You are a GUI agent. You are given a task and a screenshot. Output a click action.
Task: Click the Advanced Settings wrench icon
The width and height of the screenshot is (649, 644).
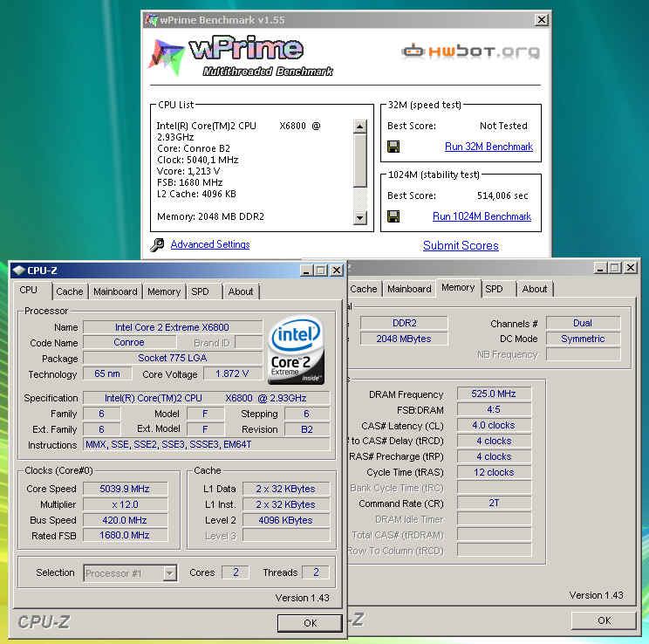point(157,244)
